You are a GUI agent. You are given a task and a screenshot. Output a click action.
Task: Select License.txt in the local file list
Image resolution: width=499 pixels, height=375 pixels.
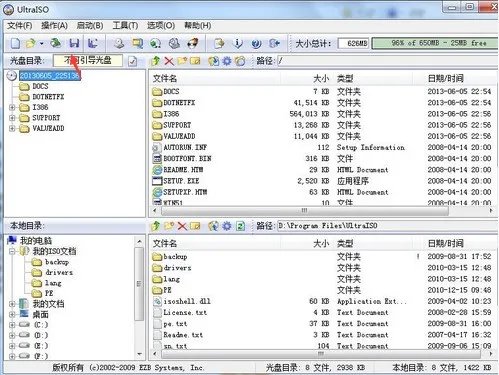pos(185,313)
